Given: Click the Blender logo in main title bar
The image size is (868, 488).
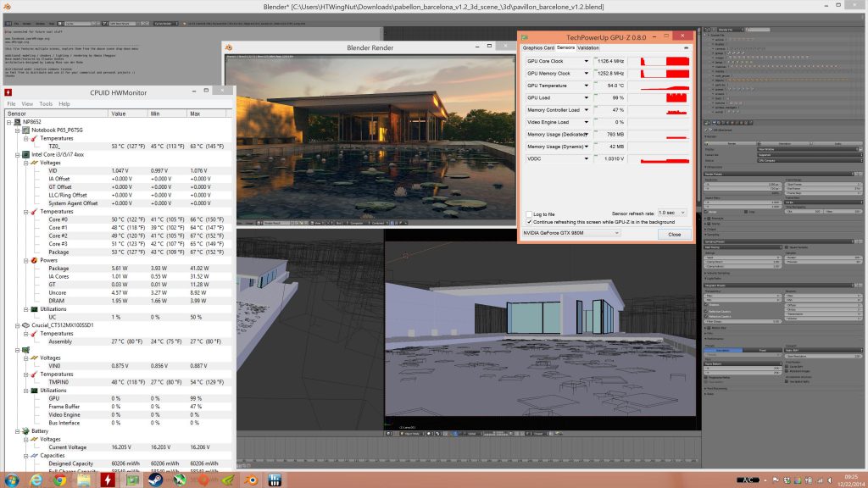Looking at the screenshot, I should 7,6.
